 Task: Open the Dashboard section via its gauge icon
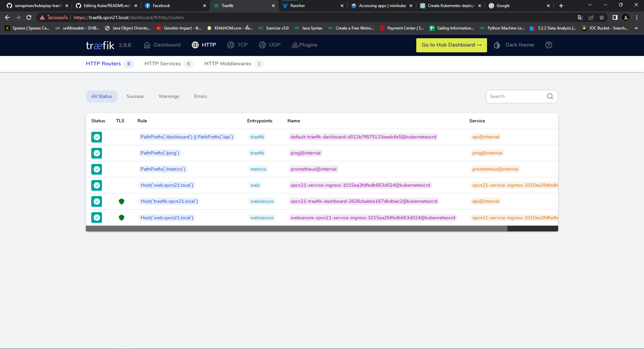147,45
